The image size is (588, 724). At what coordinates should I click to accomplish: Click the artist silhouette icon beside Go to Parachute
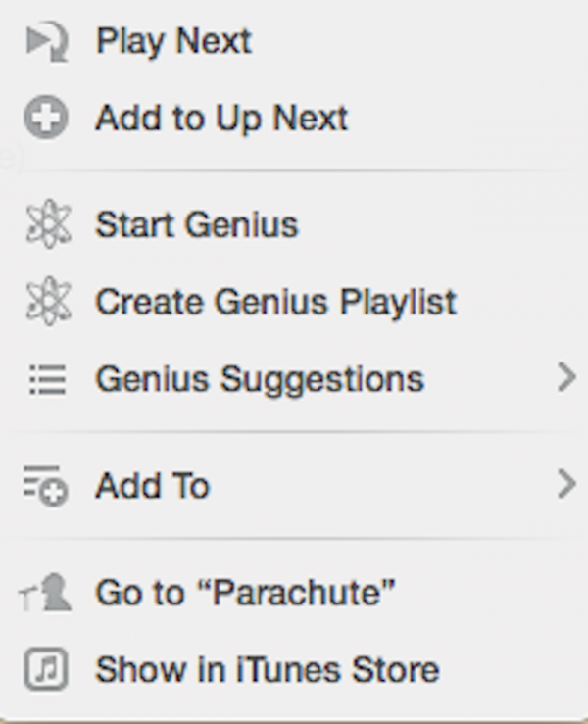[45, 593]
